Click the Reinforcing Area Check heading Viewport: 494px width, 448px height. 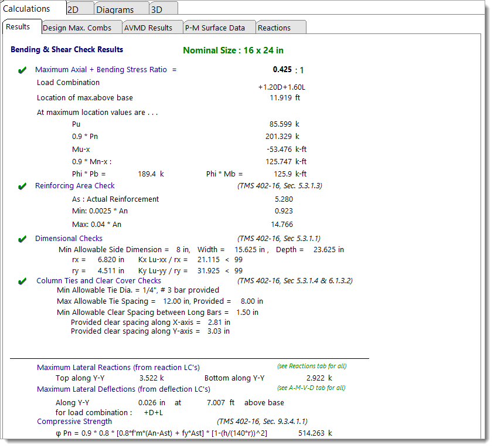(x=75, y=186)
